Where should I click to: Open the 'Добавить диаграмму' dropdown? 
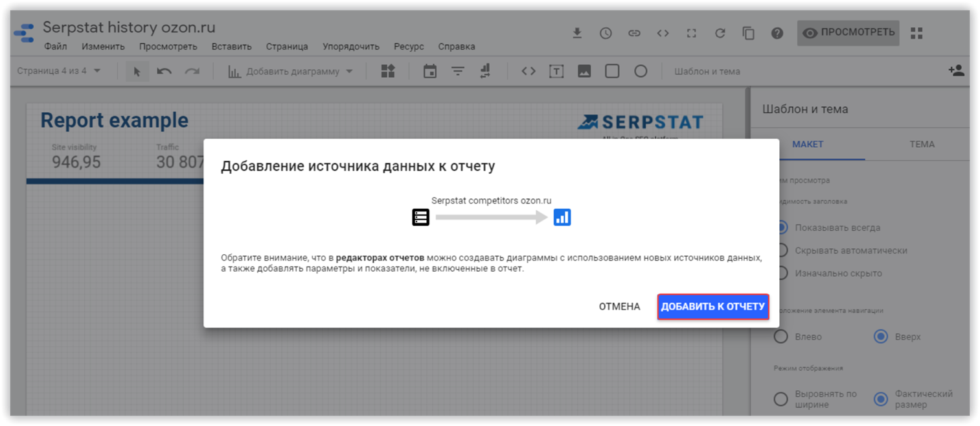[290, 71]
